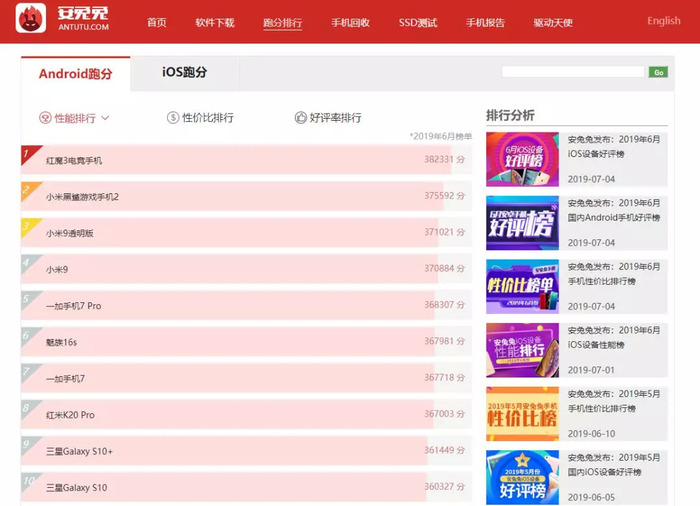This screenshot has height=506, width=700.
Task: Open the SSD测试 menu item
Action: click(x=418, y=23)
